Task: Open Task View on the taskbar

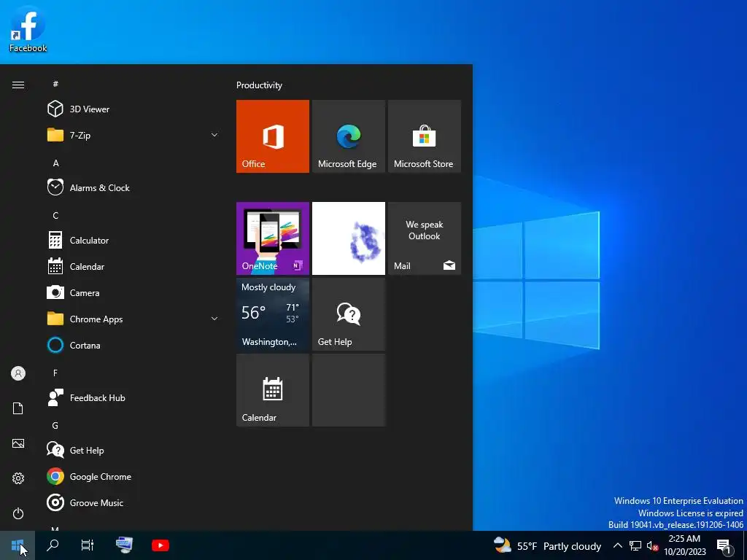Action: pyautogui.click(x=88, y=545)
